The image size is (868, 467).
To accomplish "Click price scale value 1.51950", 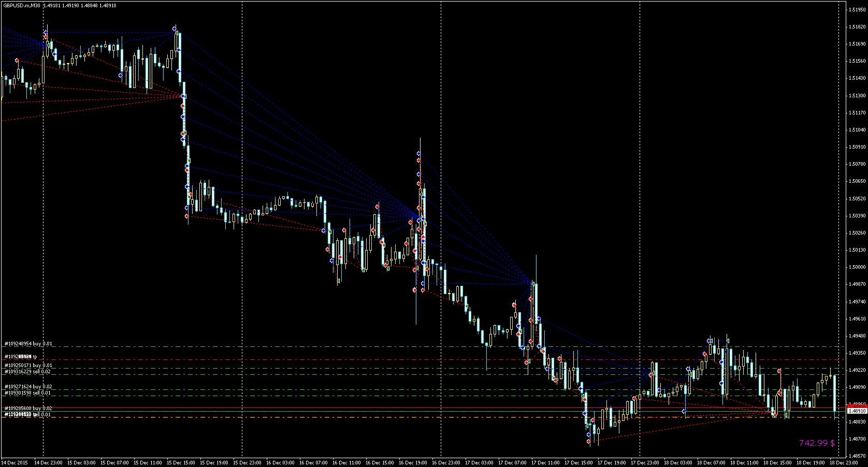I will pos(858,10).
